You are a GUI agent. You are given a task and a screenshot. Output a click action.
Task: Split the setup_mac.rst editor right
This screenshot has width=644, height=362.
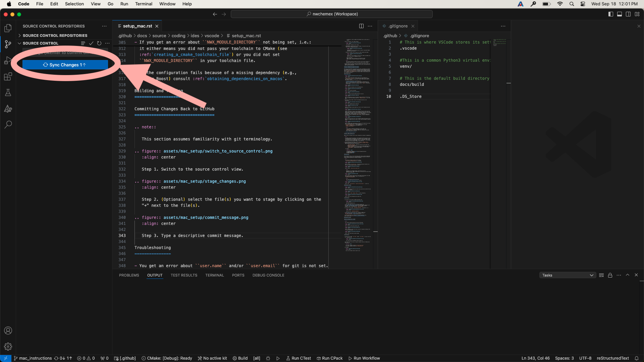pyautogui.click(x=361, y=26)
